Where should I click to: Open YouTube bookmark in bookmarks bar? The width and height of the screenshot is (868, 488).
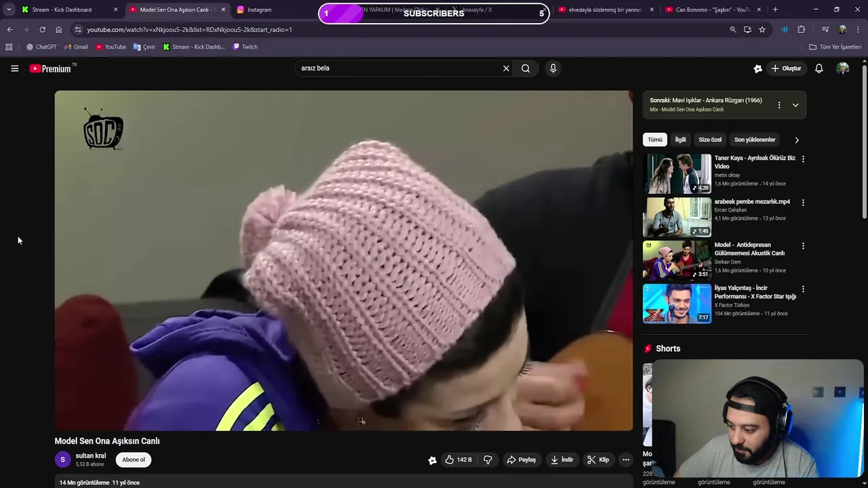111,47
